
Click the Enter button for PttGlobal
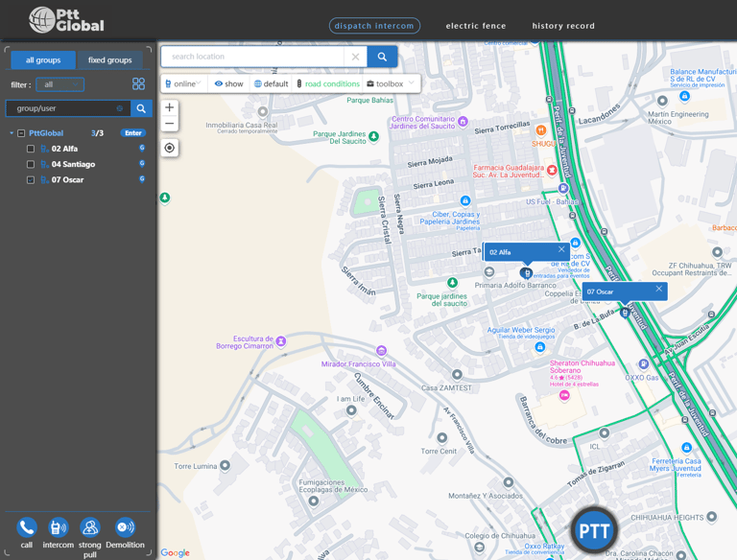[x=133, y=133]
